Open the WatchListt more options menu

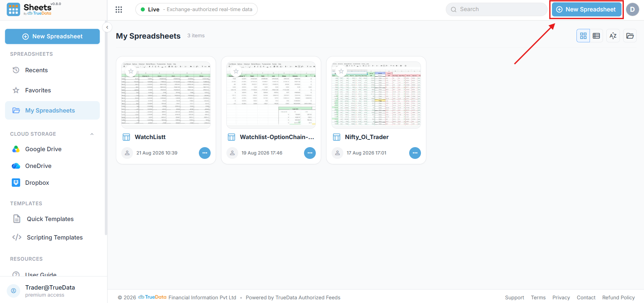tap(205, 153)
